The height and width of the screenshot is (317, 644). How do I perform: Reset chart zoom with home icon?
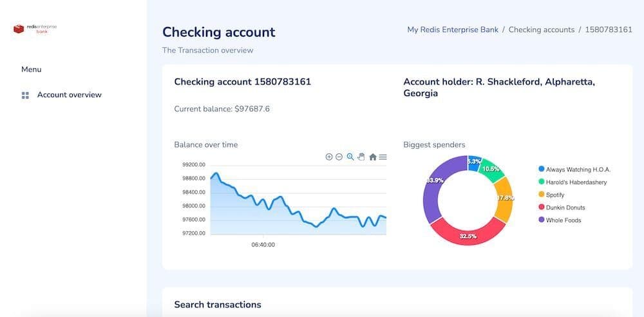tap(372, 157)
